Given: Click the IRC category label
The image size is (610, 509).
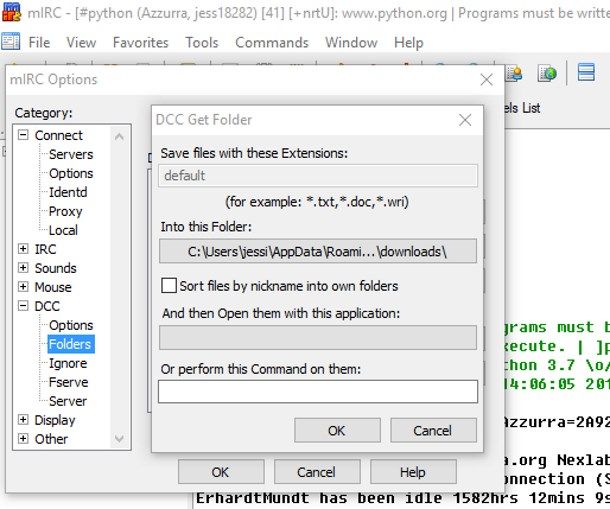Looking at the screenshot, I should point(45,249).
